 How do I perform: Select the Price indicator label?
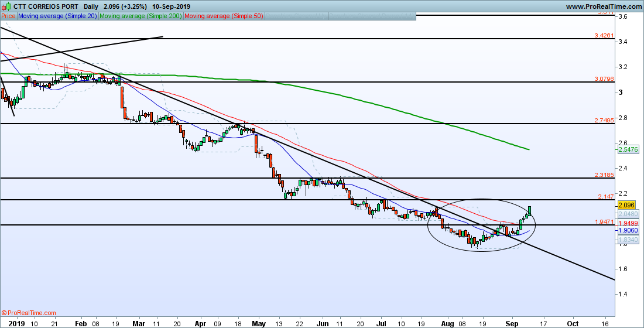click(x=9, y=16)
